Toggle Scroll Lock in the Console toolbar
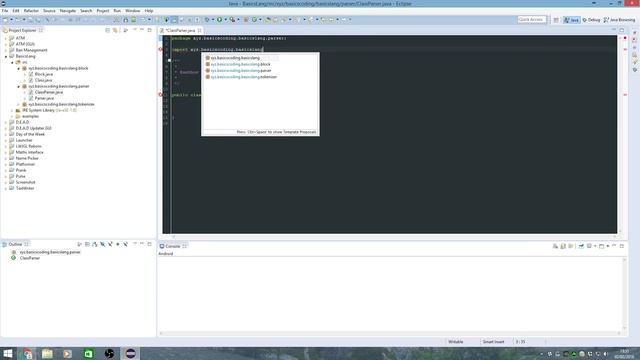Image resolution: width=640 pixels, height=360 pixels. (x=563, y=246)
